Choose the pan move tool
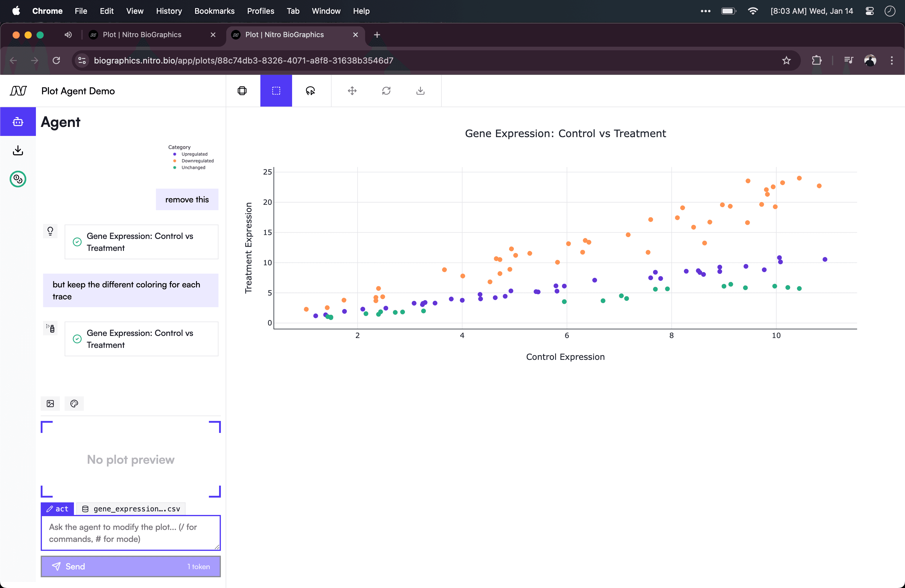905x588 pixels. coord(352,90)
